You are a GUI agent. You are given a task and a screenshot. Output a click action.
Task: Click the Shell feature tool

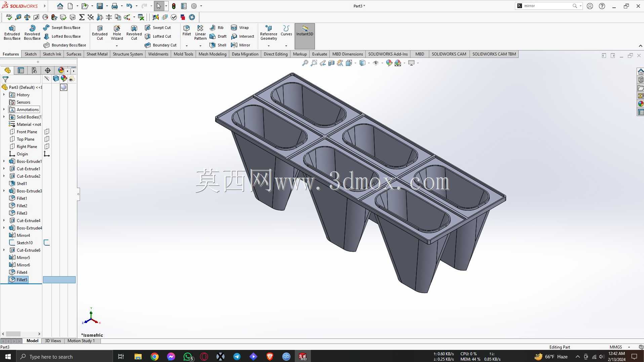pos(218,45)
